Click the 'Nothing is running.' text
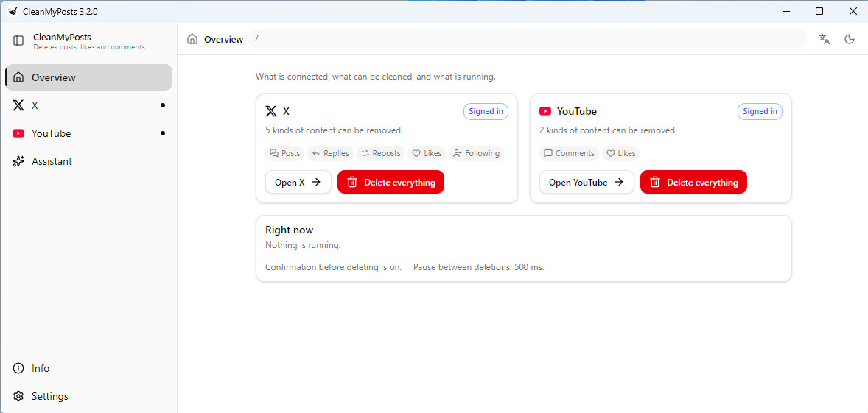868x413 pixels. 303,245
